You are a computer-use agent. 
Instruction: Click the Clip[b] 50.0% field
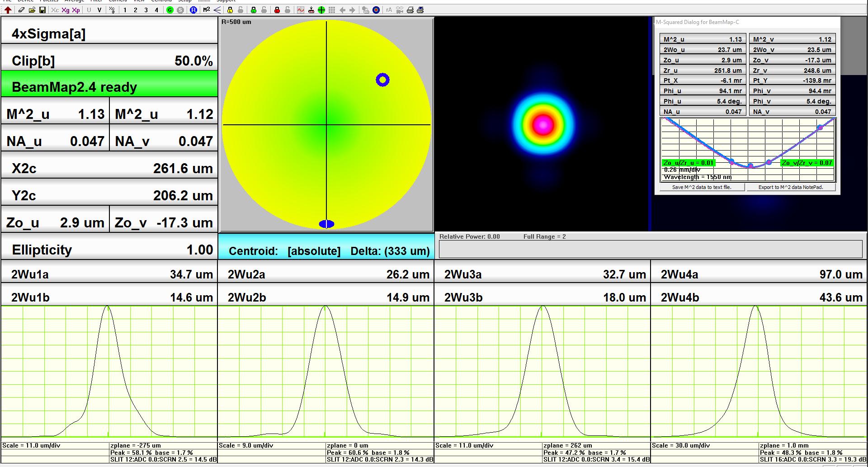pos(109,61)
